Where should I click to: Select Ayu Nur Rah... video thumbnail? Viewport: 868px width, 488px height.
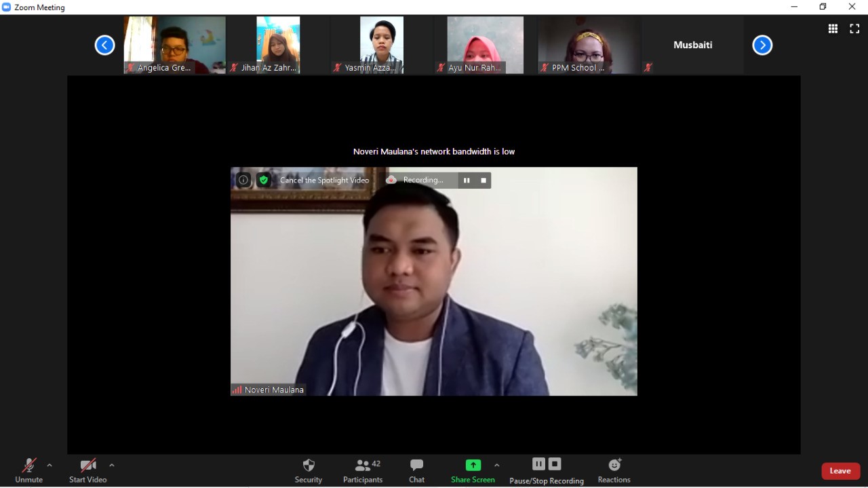(486, 45)
